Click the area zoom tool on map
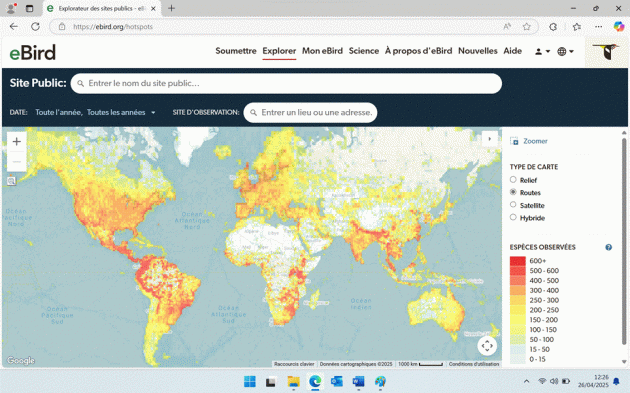The image size is (630, 393). (x=11, y=181)
